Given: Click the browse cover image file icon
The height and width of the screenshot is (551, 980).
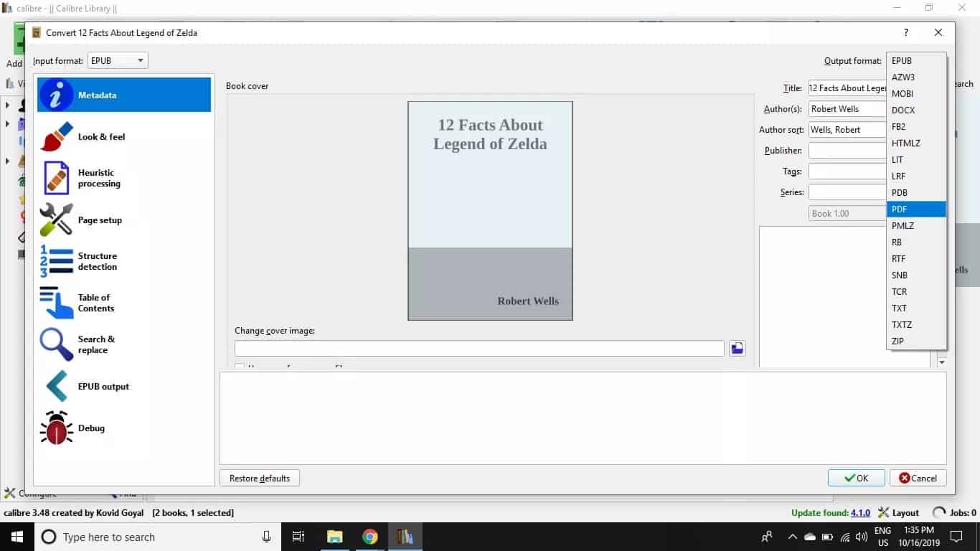Looking at the screenshot, I should click(738, 349).
